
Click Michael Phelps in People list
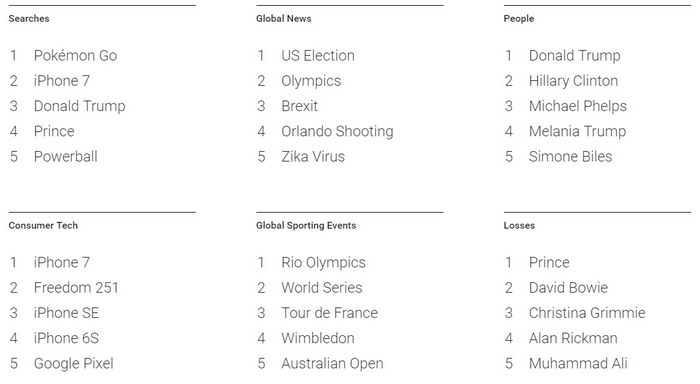(x=578, y=106)
